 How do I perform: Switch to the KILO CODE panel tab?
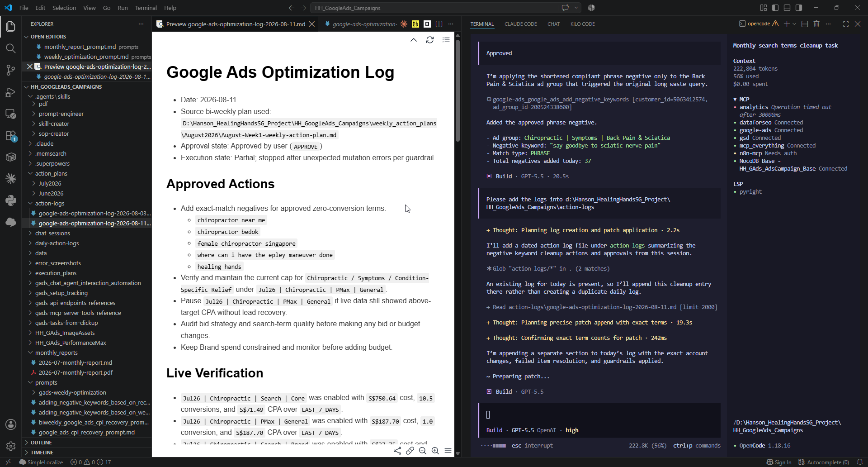[x=582, y=24]
